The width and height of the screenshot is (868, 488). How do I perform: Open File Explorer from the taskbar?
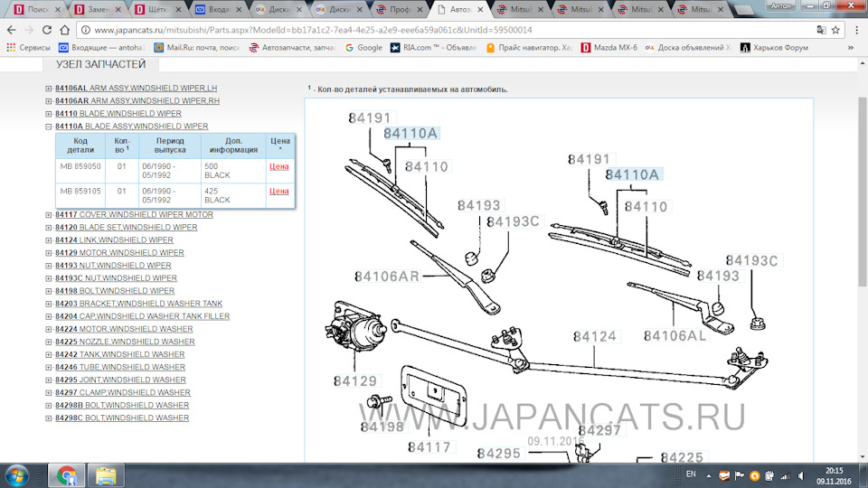point(106,475)
